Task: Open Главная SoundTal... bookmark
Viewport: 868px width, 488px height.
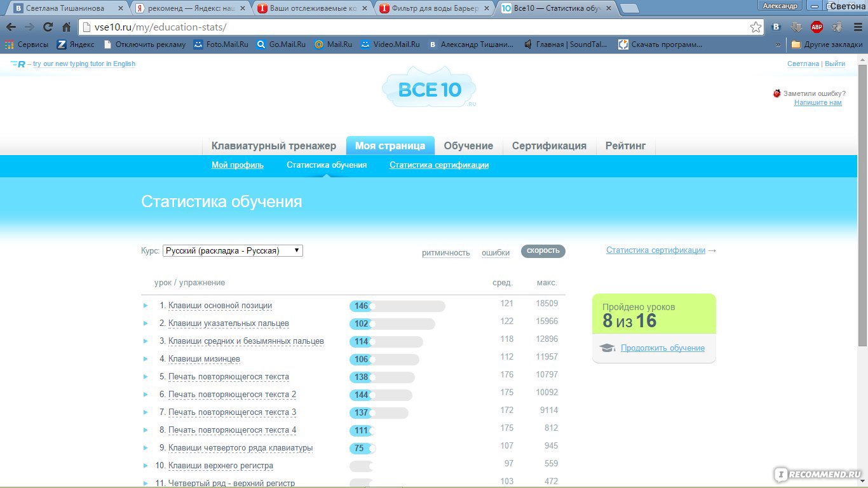Action: (565, 44)
